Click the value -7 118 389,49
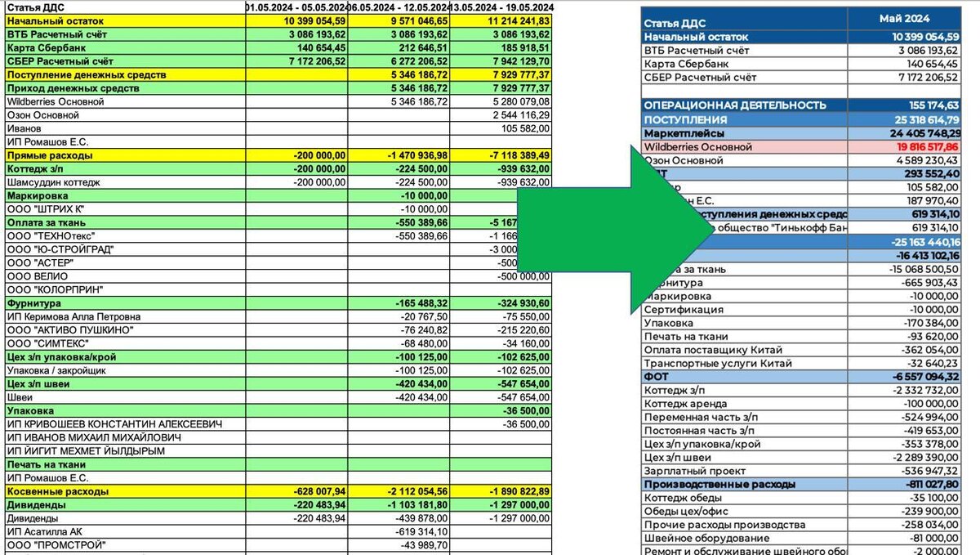 518,155
